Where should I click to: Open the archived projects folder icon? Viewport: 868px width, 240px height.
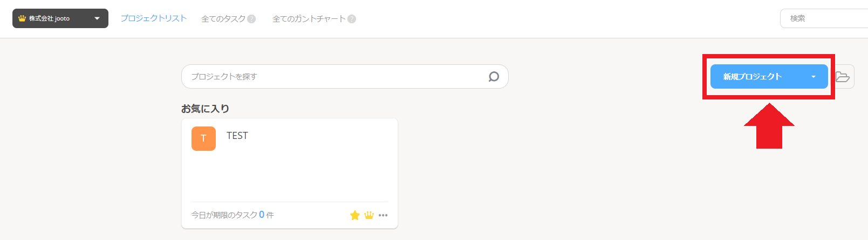(843, 77)
